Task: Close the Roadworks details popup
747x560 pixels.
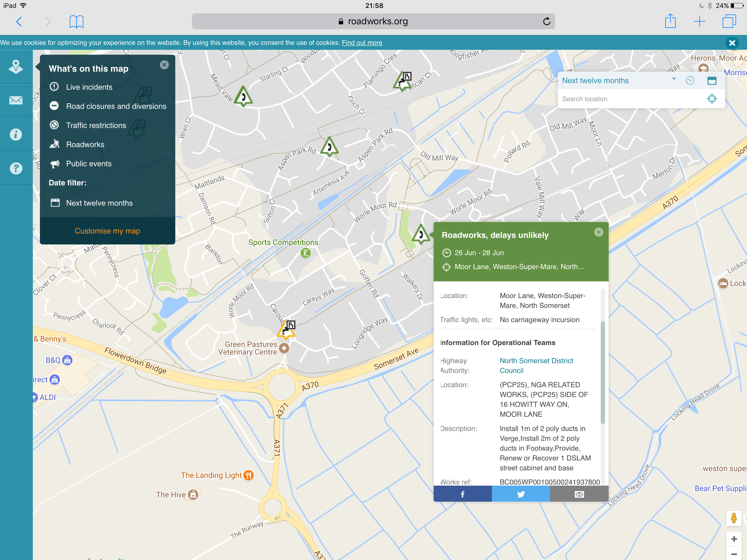Action: [599, 232]
